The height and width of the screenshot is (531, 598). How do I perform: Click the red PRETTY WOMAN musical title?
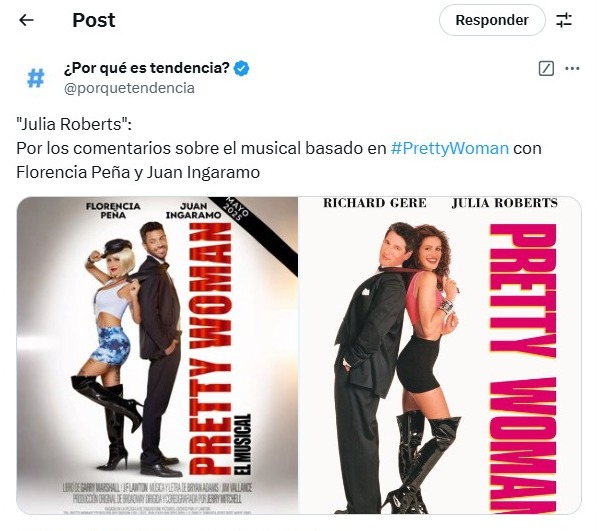tap(211, 349)
